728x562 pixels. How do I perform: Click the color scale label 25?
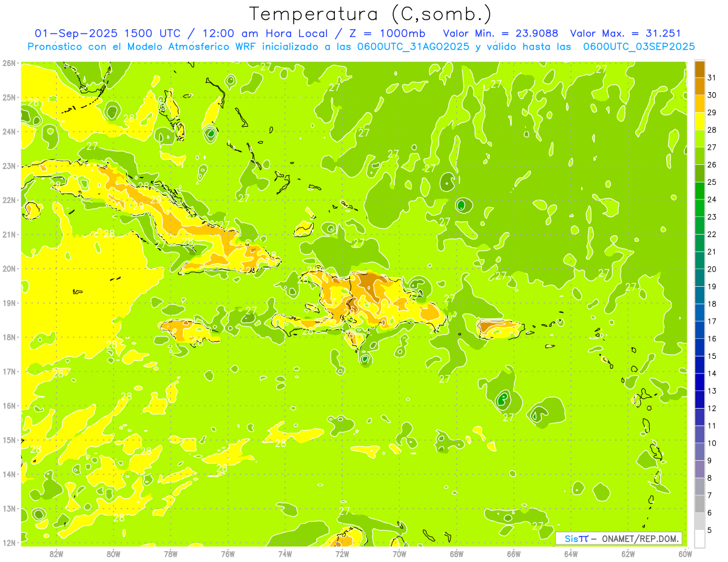712,182
